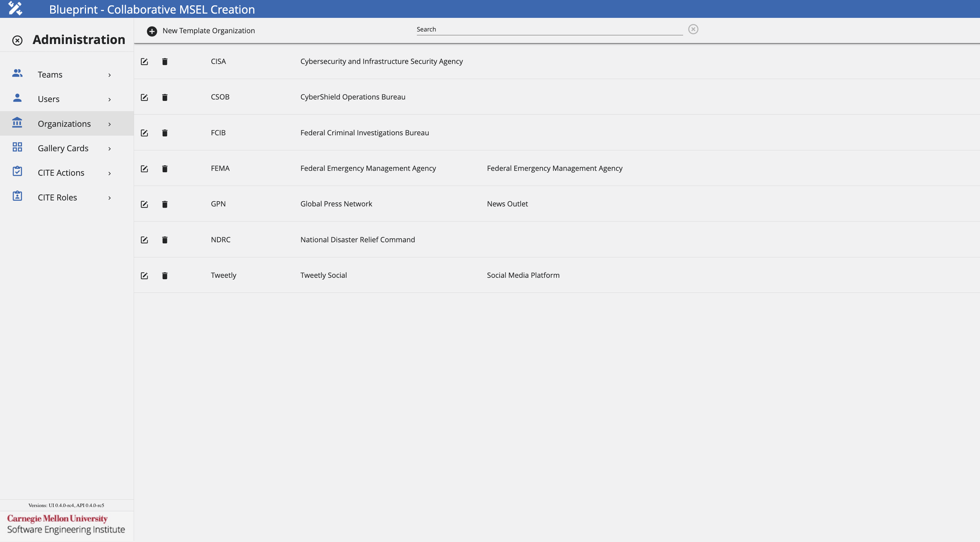Open the edit icon for the CISA organization
Screen dimensions: 980x542
click(x=144, y=61)
